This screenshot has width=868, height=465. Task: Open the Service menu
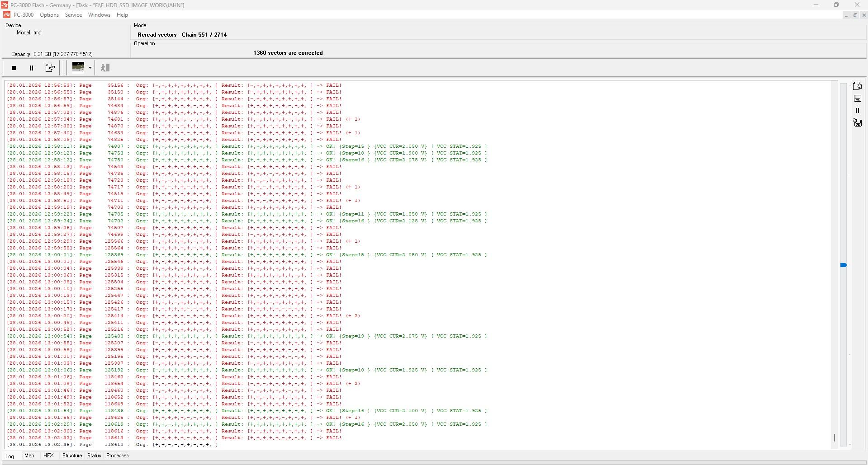click(x=73, y=15)
